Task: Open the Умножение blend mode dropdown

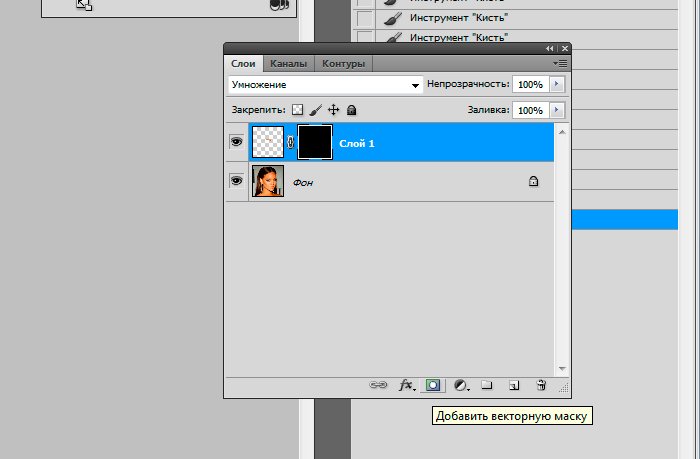Action: click(x=325, y=86)
